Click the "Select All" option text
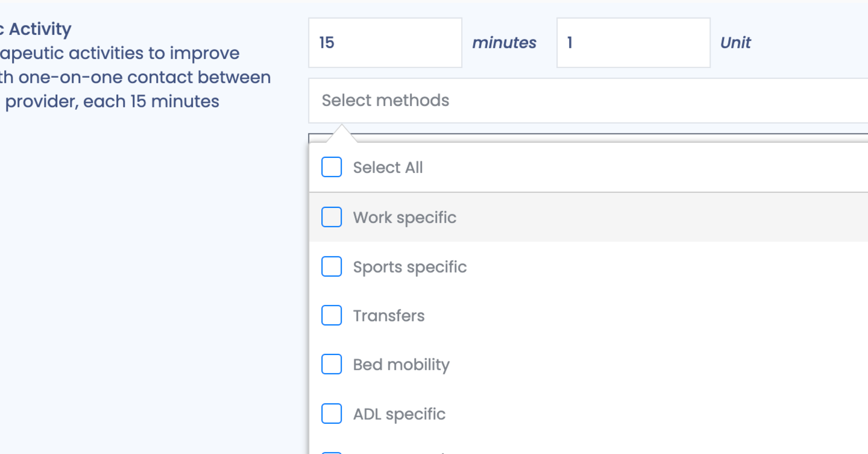The image size is (868, 454). click(x=388, y=168)
